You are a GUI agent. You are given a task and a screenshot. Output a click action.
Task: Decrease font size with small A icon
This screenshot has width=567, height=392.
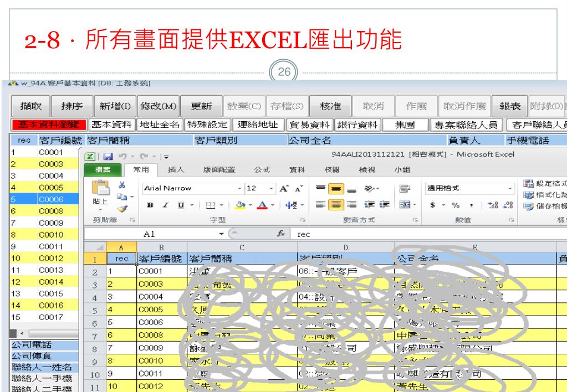[299, 188]
